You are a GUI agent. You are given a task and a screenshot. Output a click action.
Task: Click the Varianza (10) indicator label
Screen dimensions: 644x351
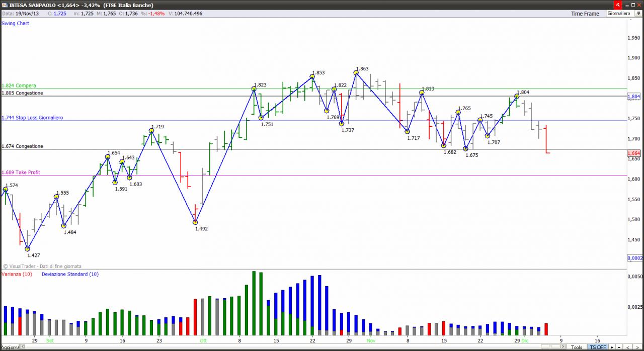click(17, 274)
